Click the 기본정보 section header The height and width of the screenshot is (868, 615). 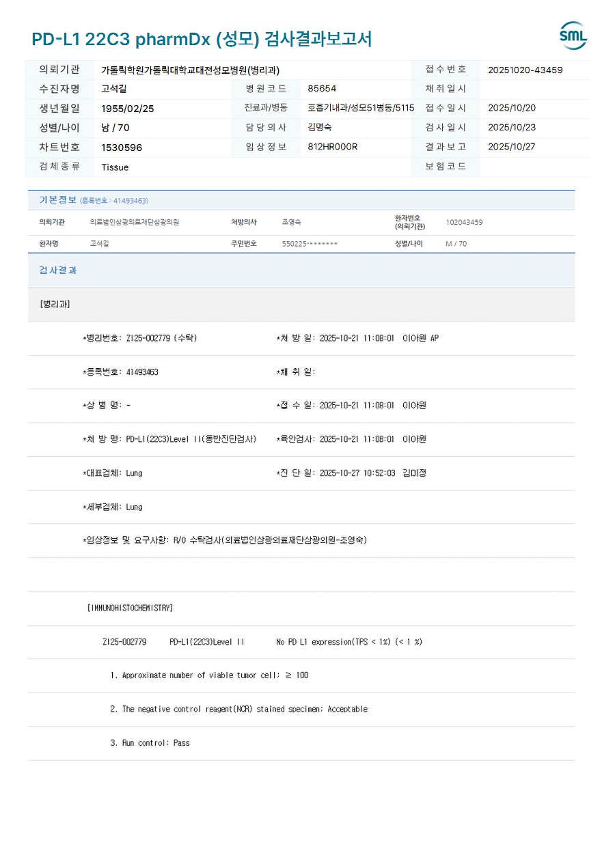(57, 200)
